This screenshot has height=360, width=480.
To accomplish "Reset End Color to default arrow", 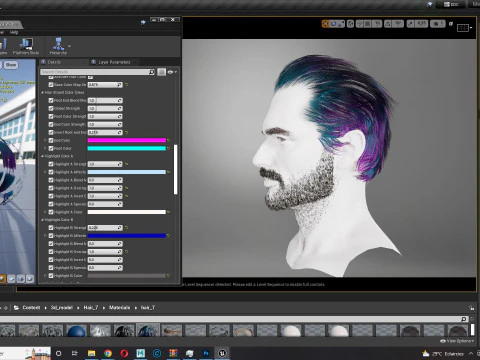I will [168, 140].
